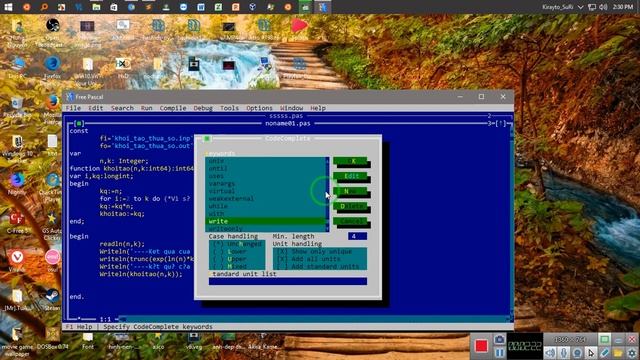
Task: Open the recorder settings gear icon
Action: pyautogui.click(x=632, y=353)
